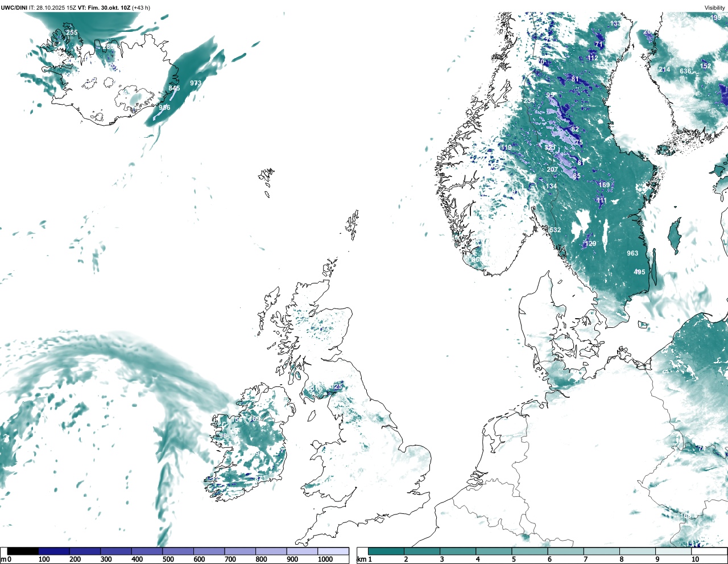Click visibility value 169 in Sweden
The image size is (728, 564).
604,185
